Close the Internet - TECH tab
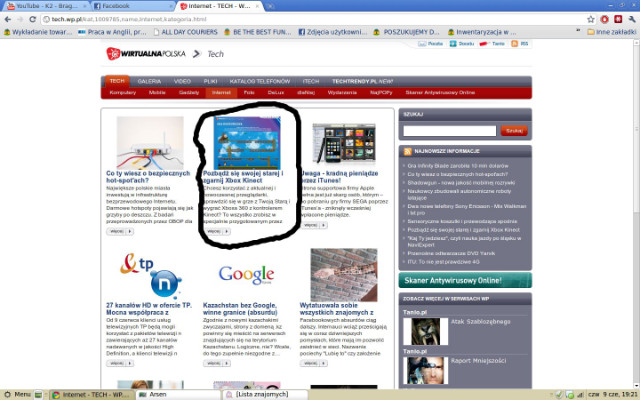Viewport: 640px width, 400px height. [x=258, y=6]
